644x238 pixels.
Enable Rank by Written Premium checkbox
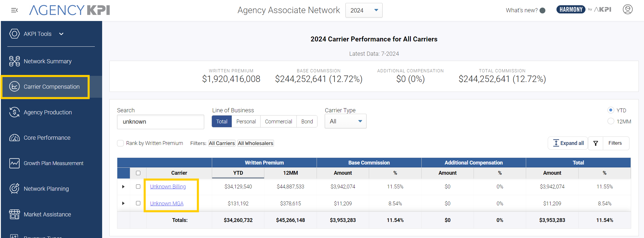(x=120, y=143)
